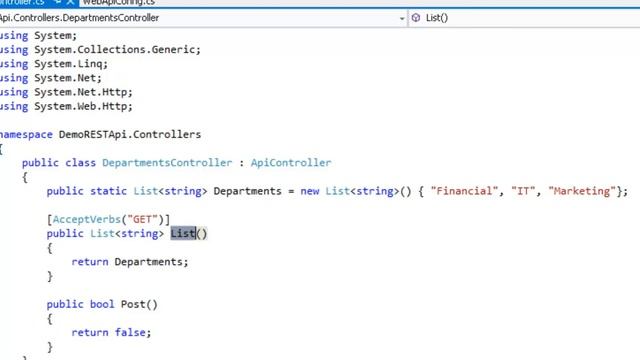Click the "IT" string literal
The height and width of the screenshot is (360, 640).
tap(523, 191)
